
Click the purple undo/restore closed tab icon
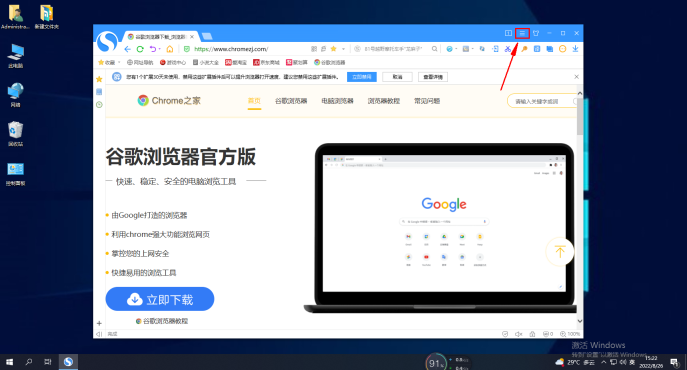click(152, 49)
